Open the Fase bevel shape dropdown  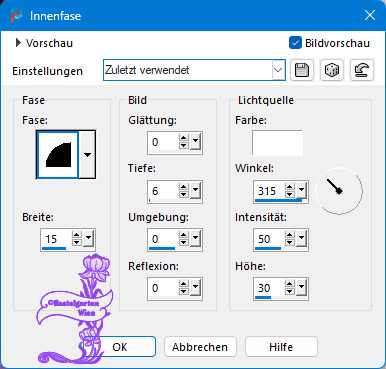pos(87,155)
